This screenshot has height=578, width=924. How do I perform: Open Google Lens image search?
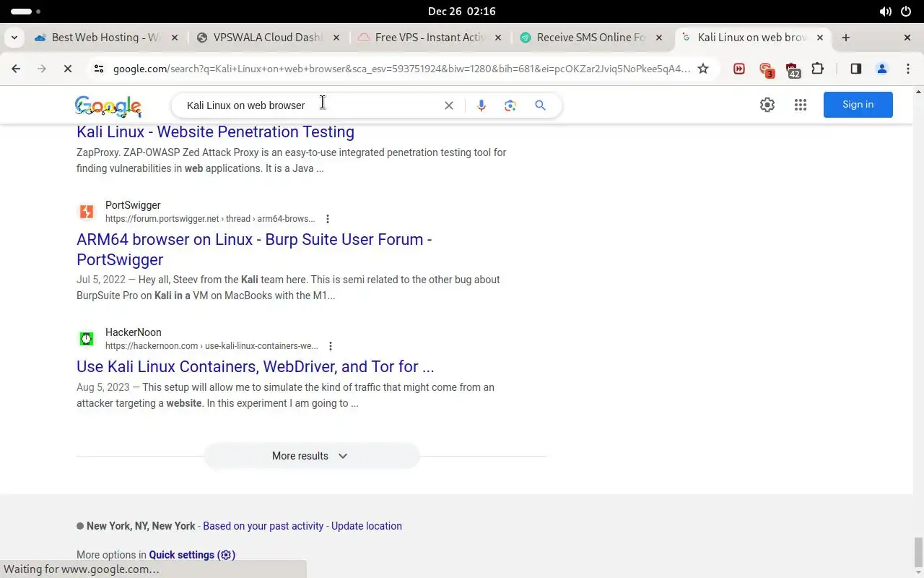(510, 105)
